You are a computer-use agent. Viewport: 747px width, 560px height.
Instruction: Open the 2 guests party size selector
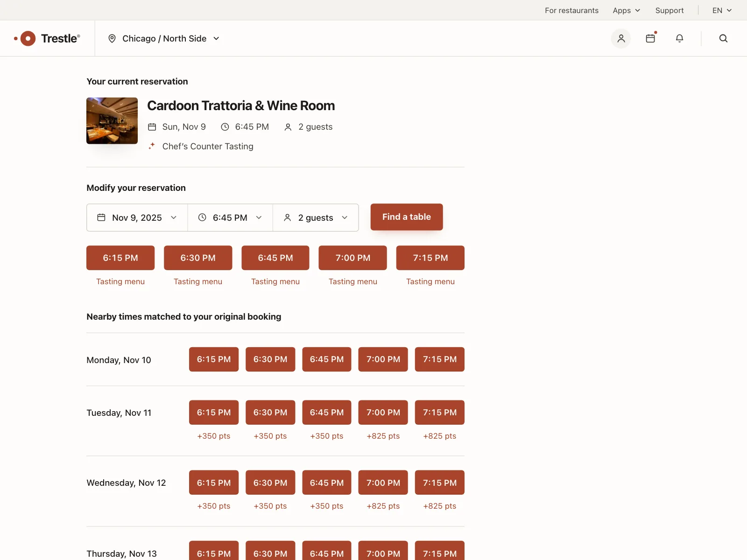click(x=316, y=217)
